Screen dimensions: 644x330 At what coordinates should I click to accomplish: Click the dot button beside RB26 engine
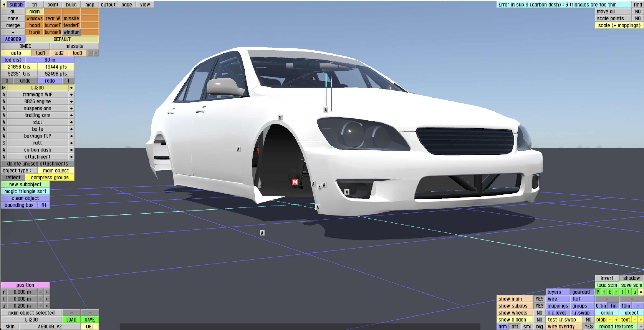[71, 102]
